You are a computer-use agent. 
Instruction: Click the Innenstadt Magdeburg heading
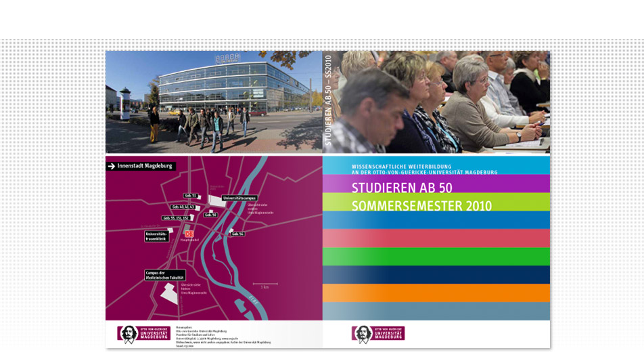click(145, 166)
